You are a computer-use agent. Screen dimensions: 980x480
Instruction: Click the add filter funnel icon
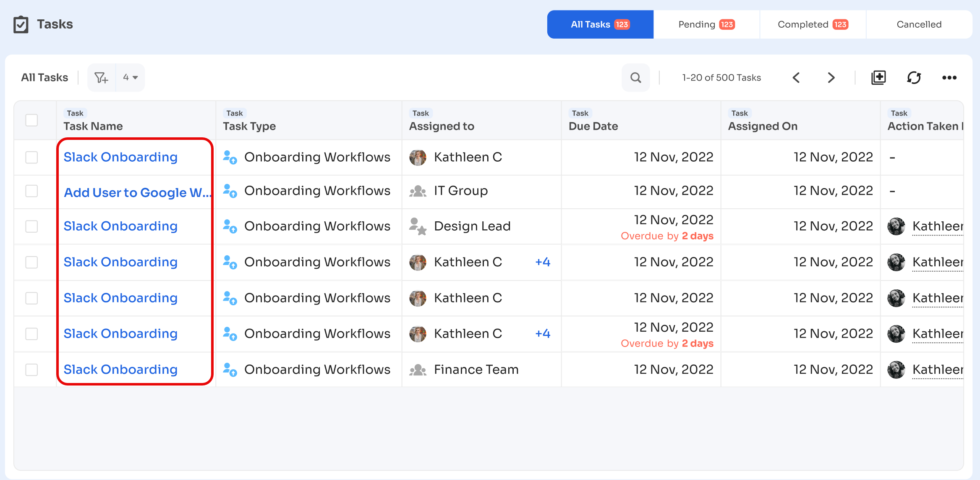pyautogui.click(x=101, y=78)
